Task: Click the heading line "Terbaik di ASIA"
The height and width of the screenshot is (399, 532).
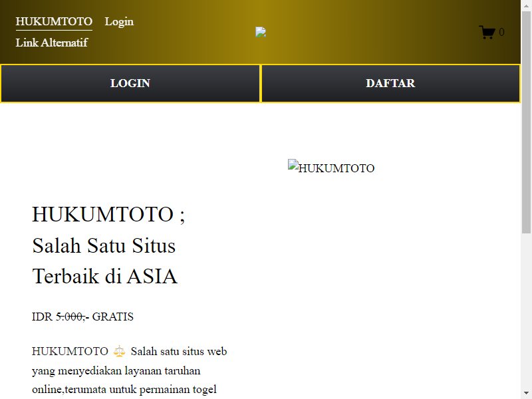Action: click(105, 276)
